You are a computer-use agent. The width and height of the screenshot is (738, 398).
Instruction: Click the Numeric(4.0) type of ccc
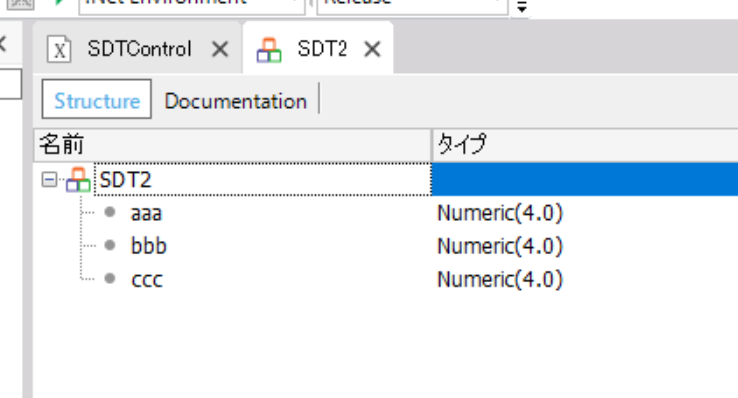coord(500,279)
